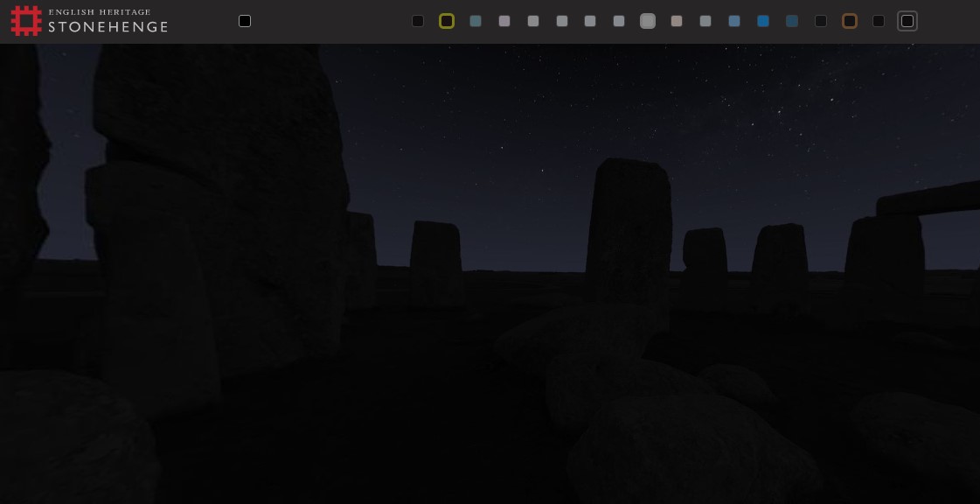Pick the black swatch between the brown and selected swatches

(878, 21)
